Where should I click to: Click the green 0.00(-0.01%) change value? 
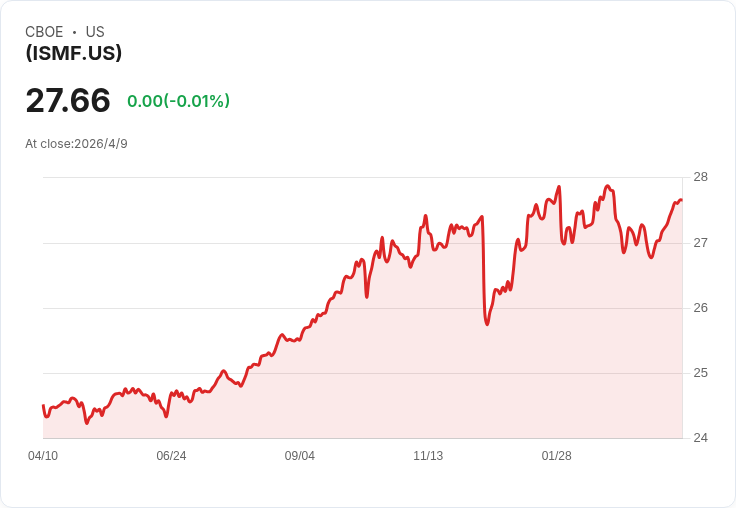178,101
